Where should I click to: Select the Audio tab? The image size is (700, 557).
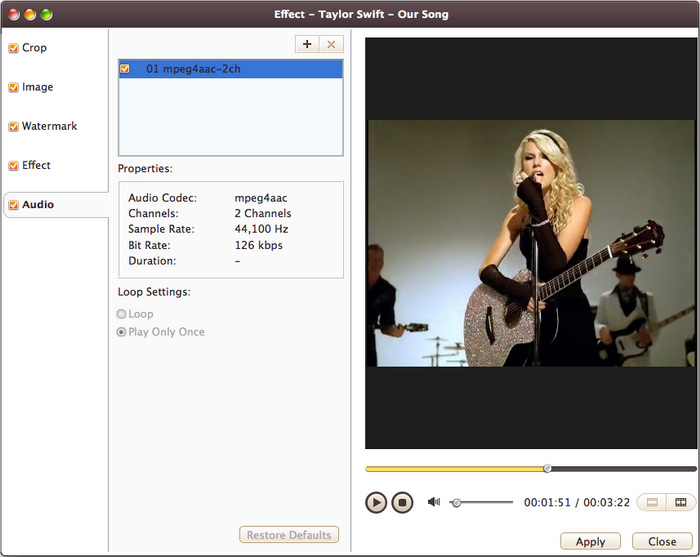pos(38,205)
